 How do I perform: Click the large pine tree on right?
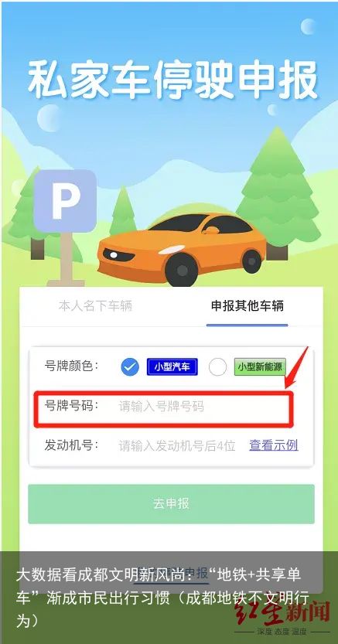tap(278, 193)
